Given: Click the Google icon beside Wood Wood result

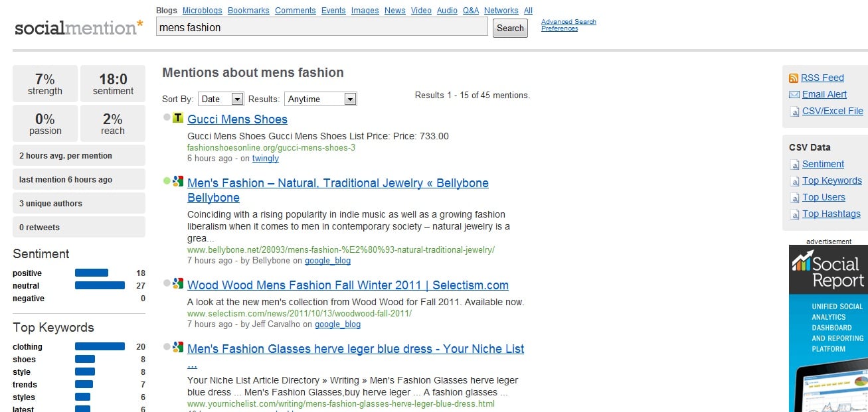Looking at the screenshot, I should (x=178, y=283).
